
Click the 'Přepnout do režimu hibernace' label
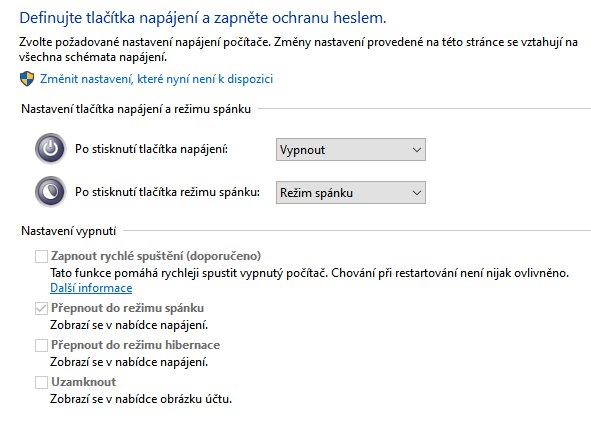coord(136,345)
